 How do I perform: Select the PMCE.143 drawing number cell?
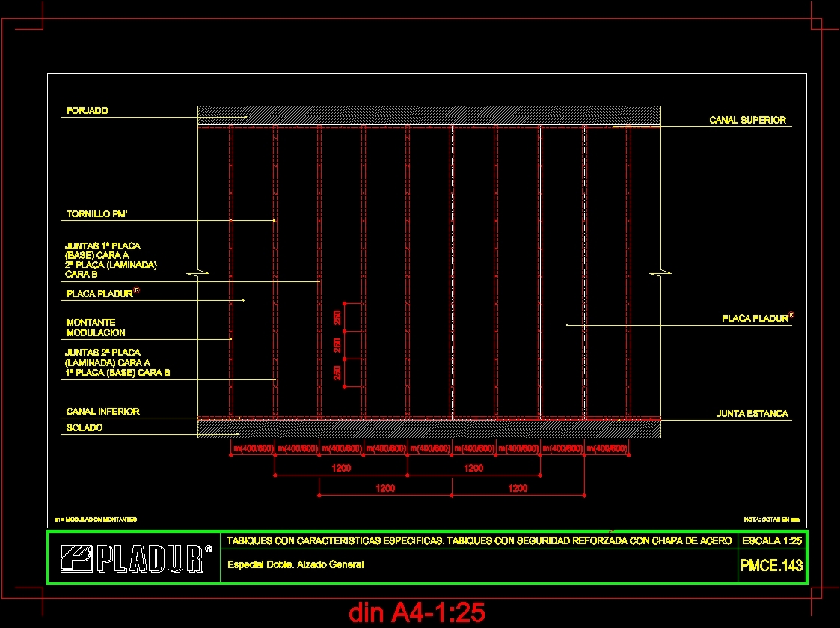click(773, 567)
